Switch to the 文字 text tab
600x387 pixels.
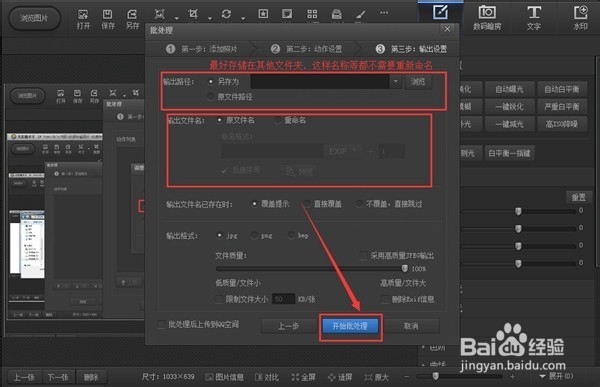[x=534, y=18]
